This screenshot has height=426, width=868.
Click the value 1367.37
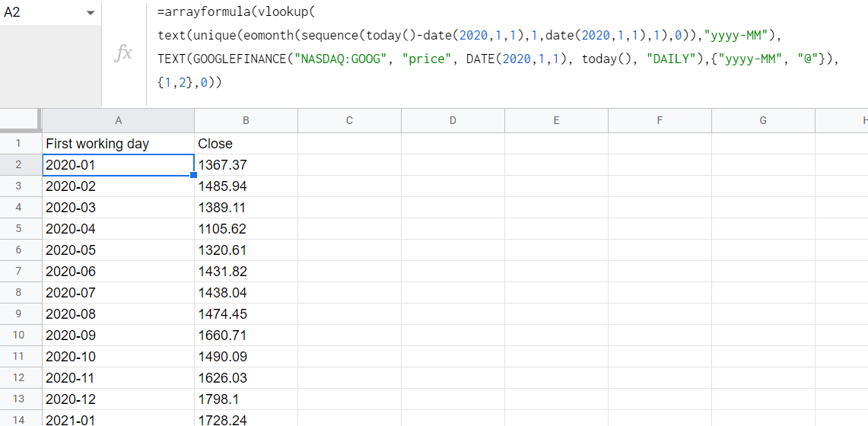tap(246, 165)
